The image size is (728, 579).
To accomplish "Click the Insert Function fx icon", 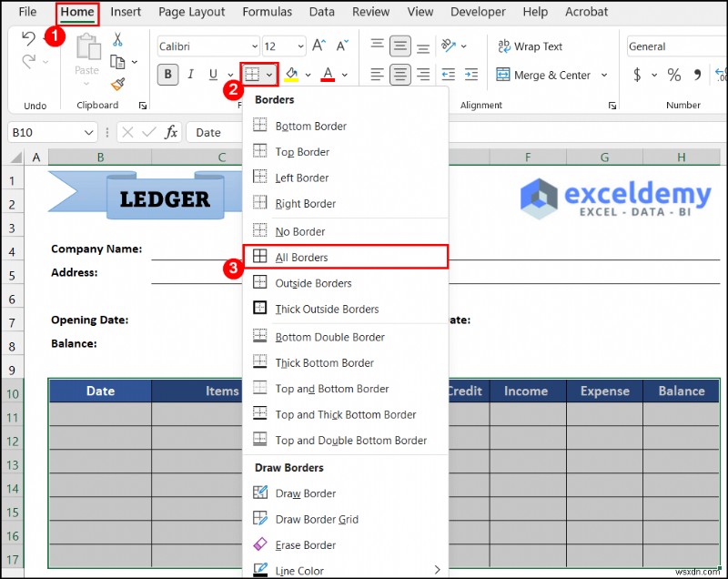I will 172,132.
